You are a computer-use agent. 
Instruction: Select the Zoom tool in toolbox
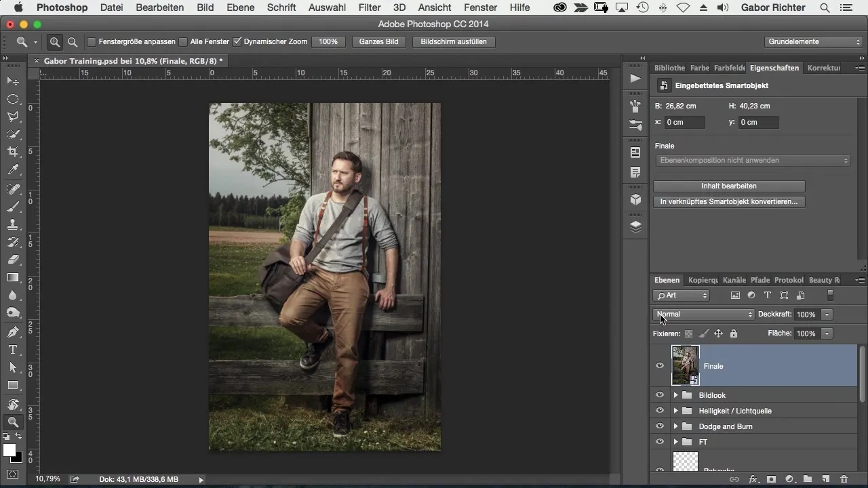[x=13, y=422]
